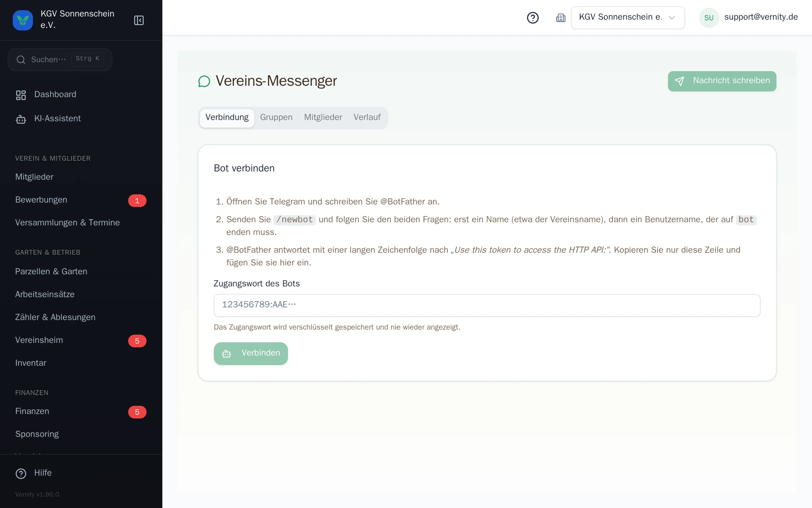Click the Vernity v1.96.0 version text

point(37,495)
